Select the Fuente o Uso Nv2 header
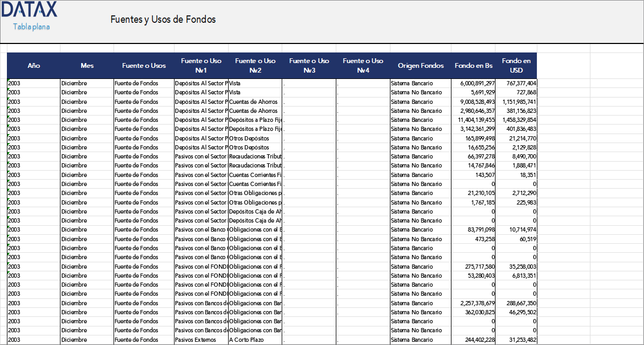Screen dimensions: 644x345 255,65
